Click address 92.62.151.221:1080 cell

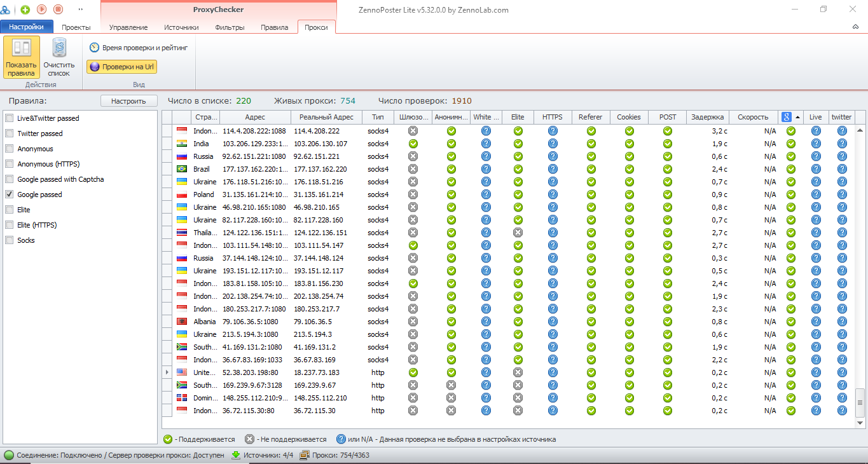pos(254,156)
